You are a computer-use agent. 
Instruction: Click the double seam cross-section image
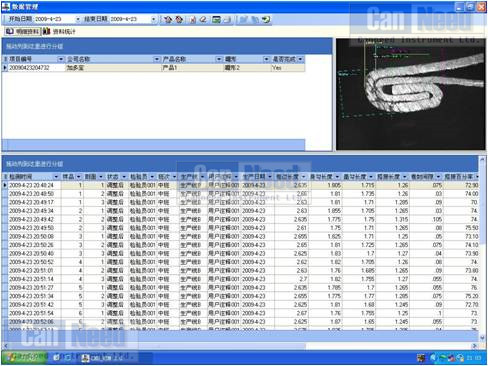pyautogui.click(x=411, y=94)
